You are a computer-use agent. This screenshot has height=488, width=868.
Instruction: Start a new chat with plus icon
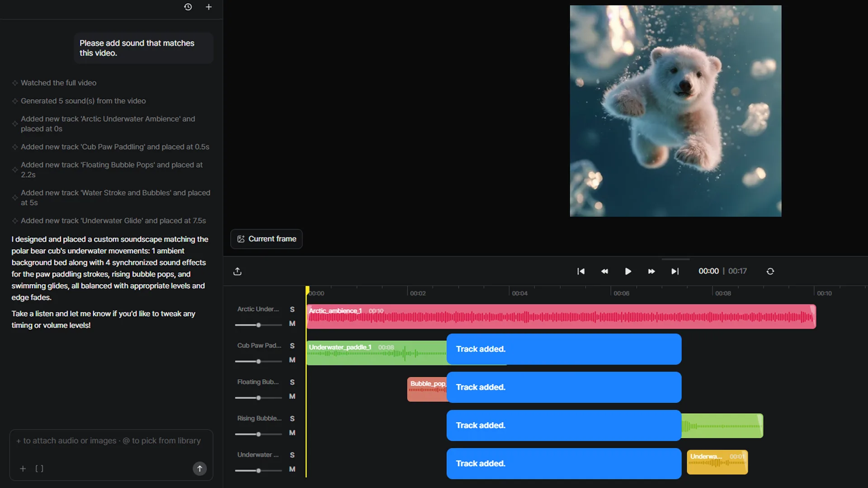coord(208,7)
